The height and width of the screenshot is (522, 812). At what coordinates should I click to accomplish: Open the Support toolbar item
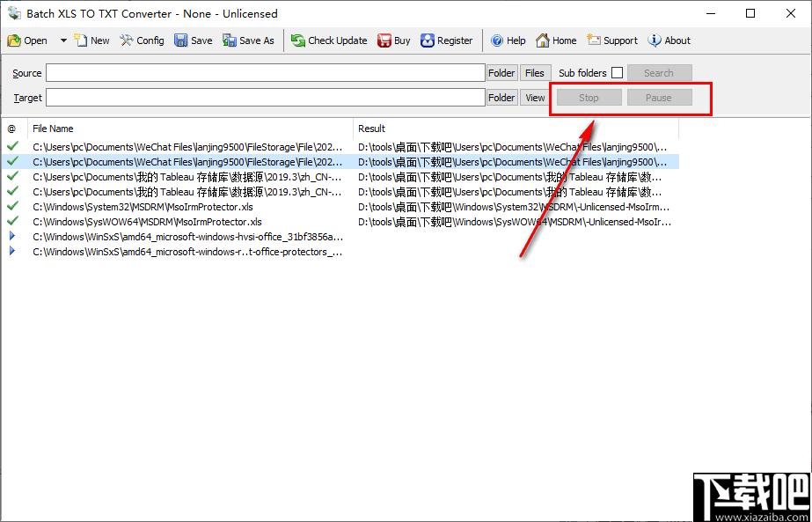tap(612, 40)
